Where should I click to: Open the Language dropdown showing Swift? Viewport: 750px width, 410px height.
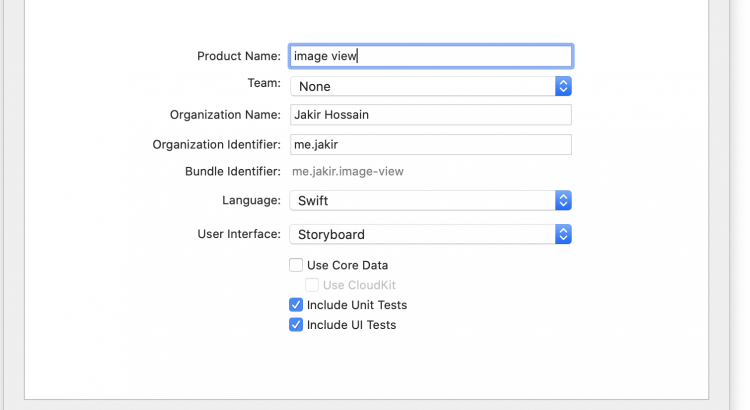pos(421,200)
